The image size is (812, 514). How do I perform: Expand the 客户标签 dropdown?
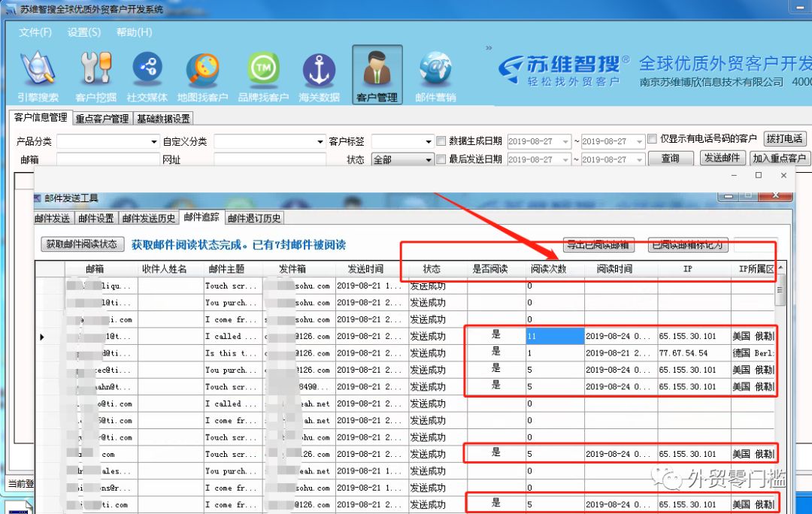click(429, 141)
